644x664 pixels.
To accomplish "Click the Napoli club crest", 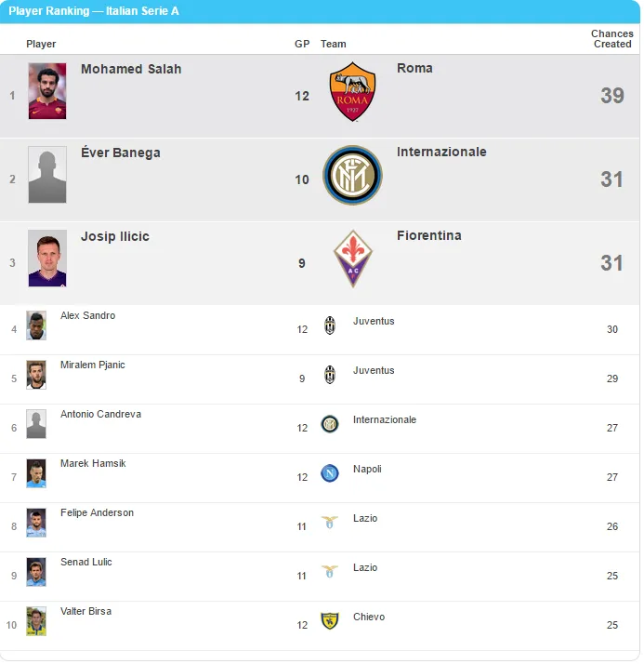I will 330,473.
